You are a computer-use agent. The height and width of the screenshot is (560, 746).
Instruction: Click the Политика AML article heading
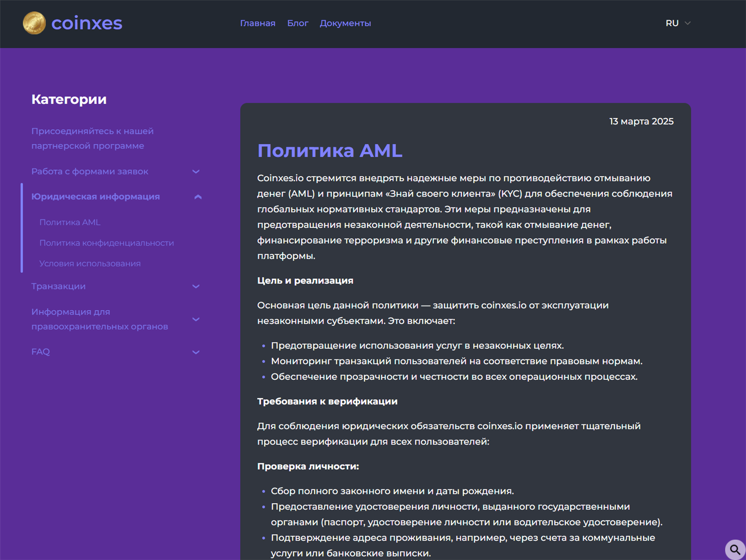[x=330, y=151]
